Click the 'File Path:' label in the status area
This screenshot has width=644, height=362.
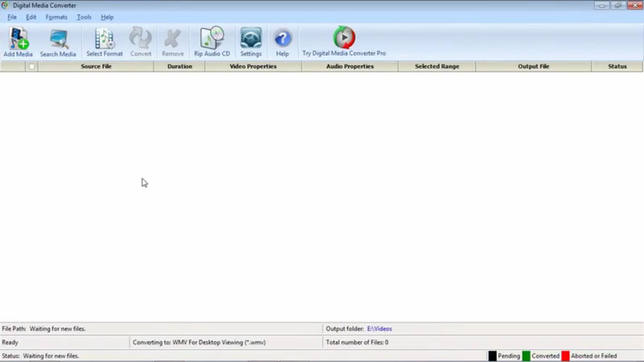[x=14, y=329]
